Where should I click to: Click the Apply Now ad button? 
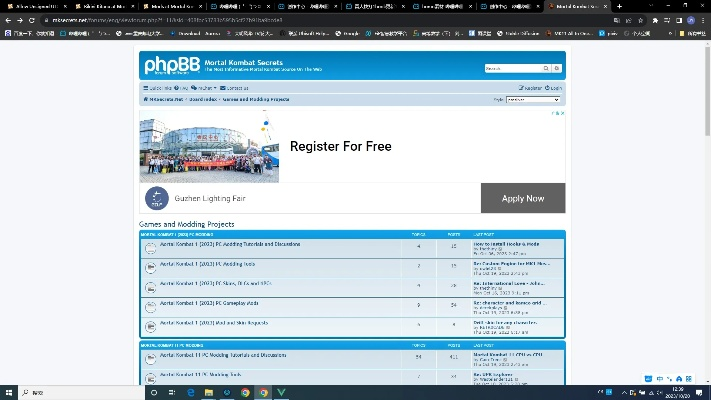(x=522, y=198)
